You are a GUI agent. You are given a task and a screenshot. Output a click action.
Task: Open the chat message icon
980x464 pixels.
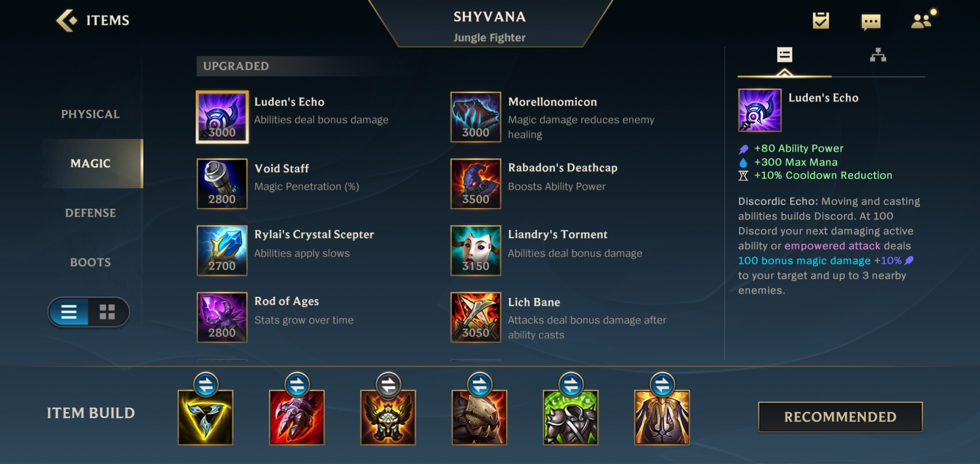tap(871, 21)
